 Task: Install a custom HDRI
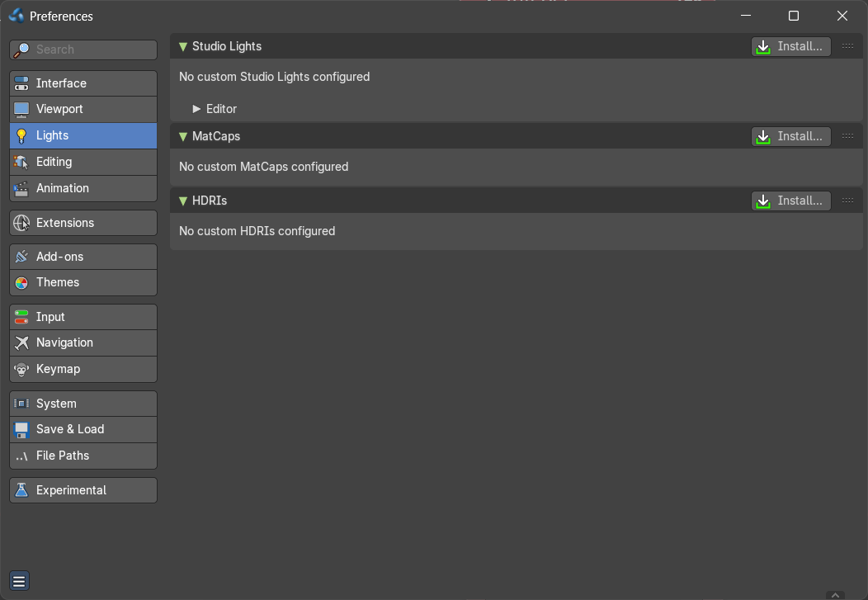coord(791,201)
